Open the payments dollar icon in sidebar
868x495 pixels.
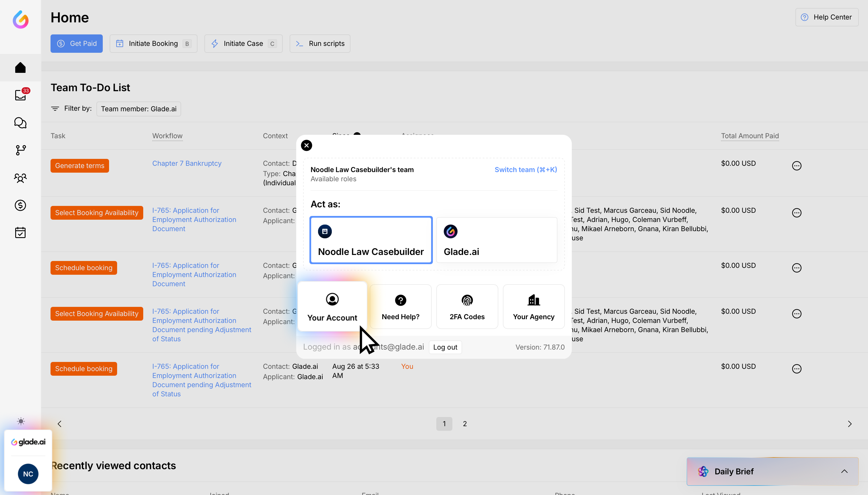[x=20, y=205]
